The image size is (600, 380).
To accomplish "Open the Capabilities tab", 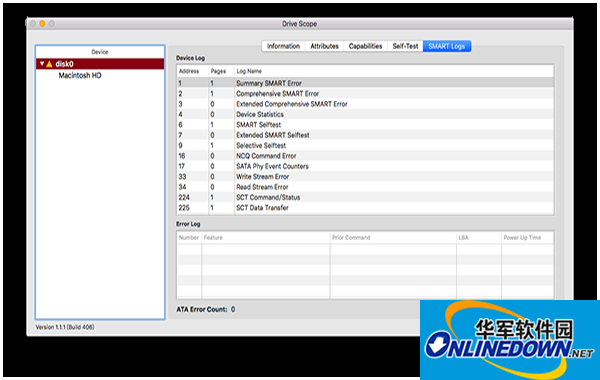I will pyautogui.click(x=365, y=46).
